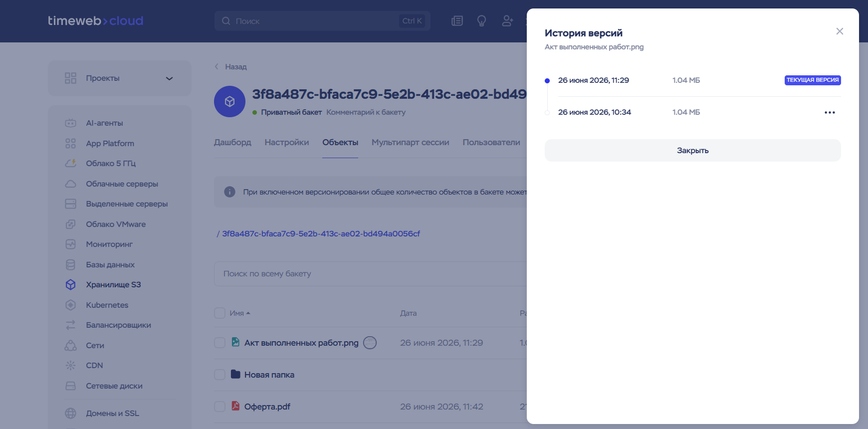Screen dimensions: 868x429
Task: Tick the Оферта.pdf checkbox
Action: (x=219, y=407)
